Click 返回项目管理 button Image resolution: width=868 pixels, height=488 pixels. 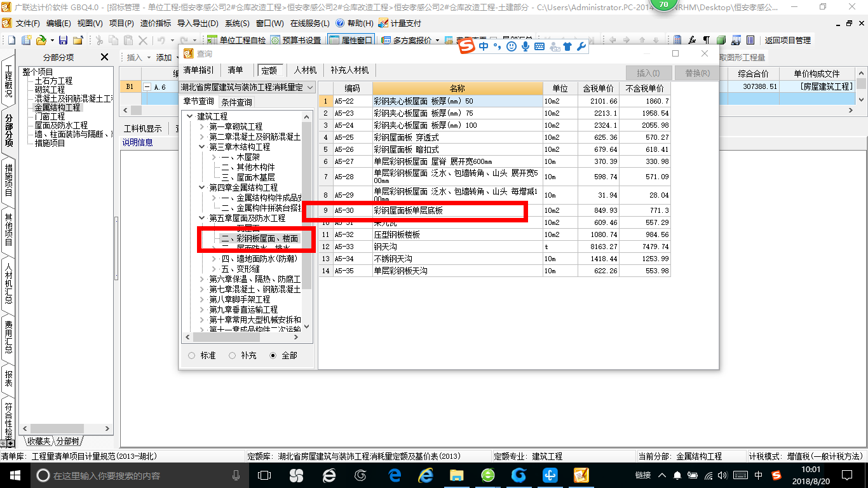788,40
